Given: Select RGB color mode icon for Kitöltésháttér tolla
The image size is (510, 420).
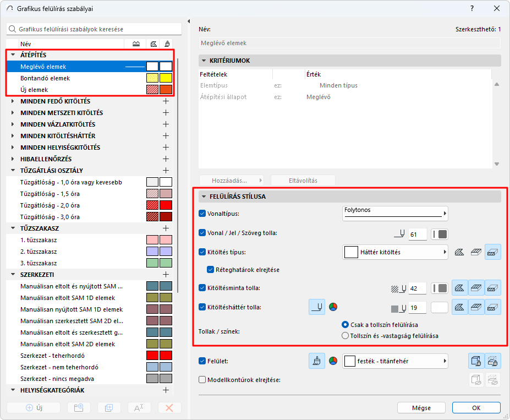Looking at the screenshot, I should pyautogui.click(x=333, y=307).
